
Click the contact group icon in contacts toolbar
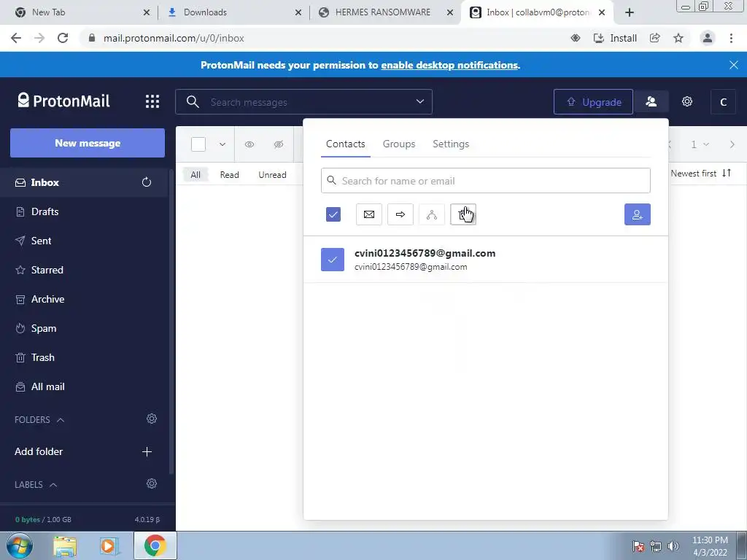coord(432,214)
